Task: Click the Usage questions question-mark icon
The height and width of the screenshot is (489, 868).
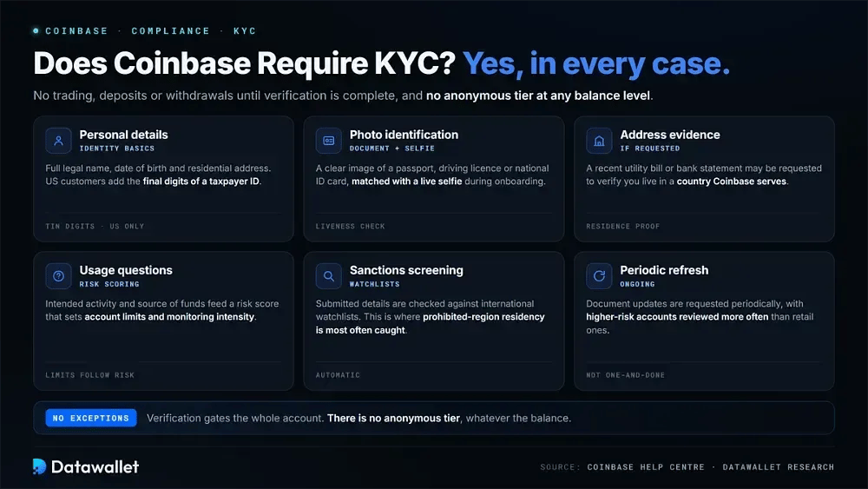Action: tap(58, 276)
